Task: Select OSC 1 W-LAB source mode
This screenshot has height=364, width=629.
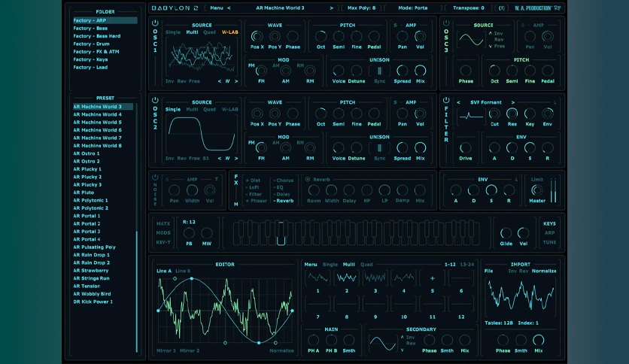Action: (230, 32)
